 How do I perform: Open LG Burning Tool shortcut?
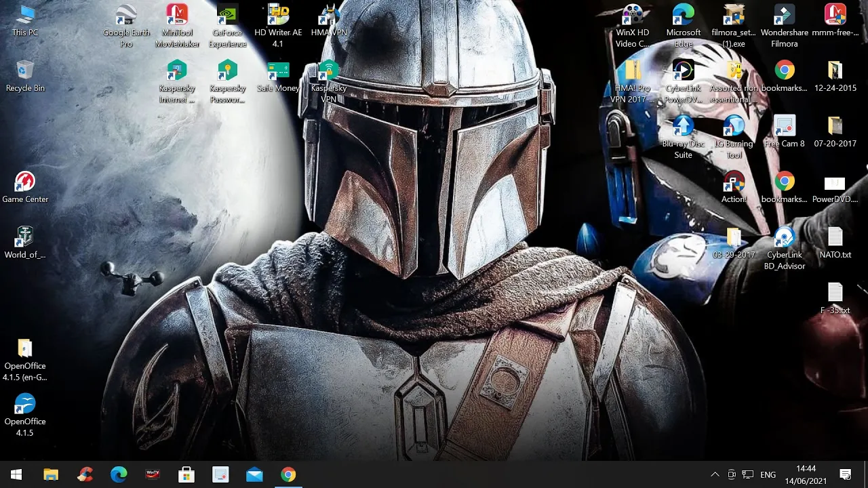734,137
